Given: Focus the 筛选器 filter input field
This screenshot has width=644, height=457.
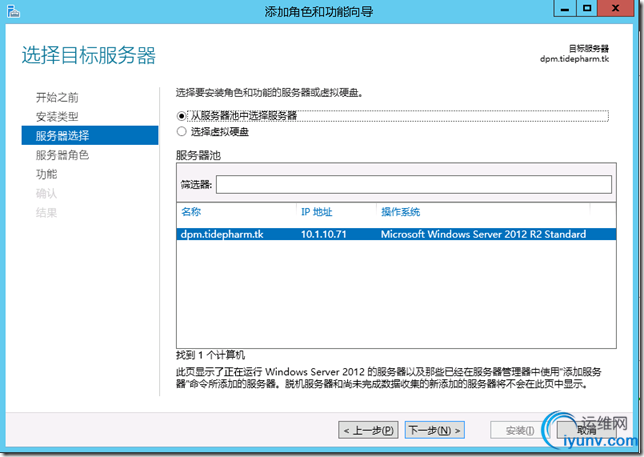Looking at the screenshot, I should 414,184.
